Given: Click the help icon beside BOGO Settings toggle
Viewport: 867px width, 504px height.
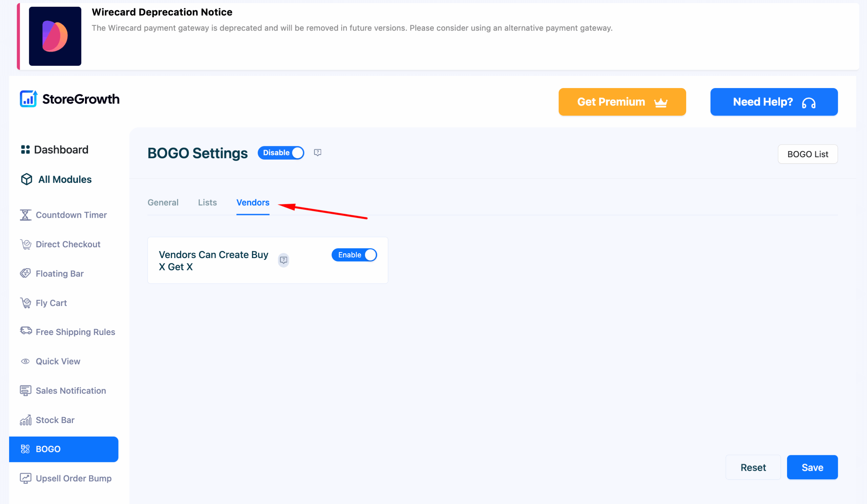Looking at the screenshot, I should click(318, 152).
